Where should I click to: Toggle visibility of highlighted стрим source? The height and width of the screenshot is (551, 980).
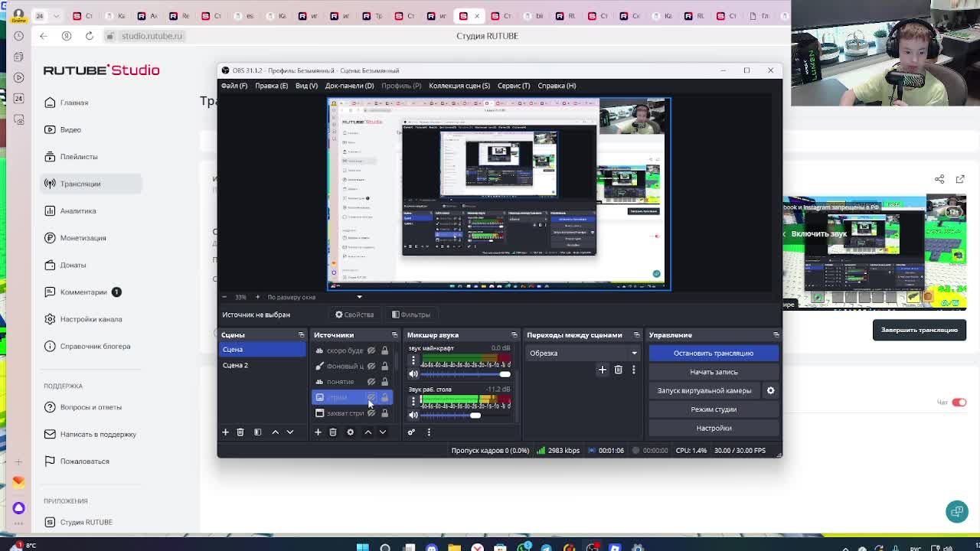point(371,397)
